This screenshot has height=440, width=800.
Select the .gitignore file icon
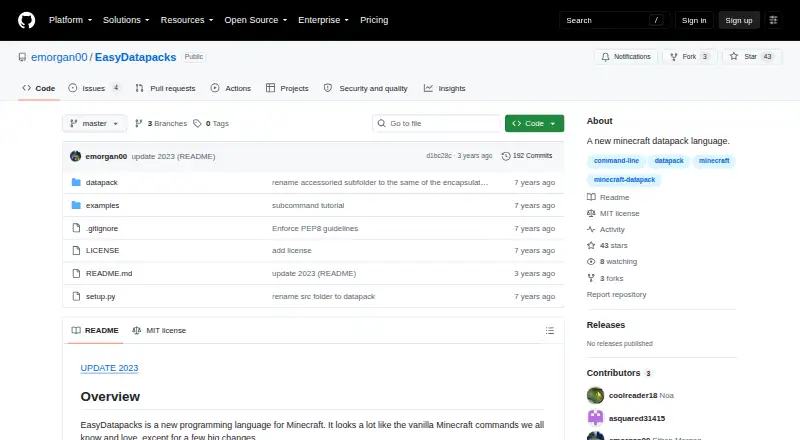pyautogui.click(x=76, y=228)
